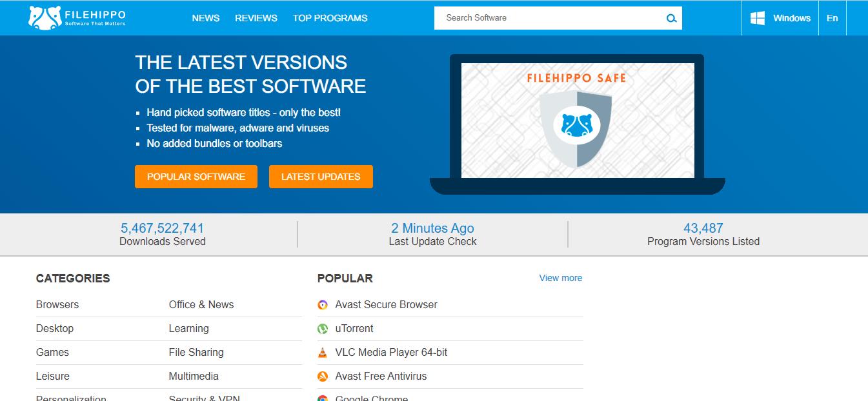Open the Games category
The image size is (868, 401).
pyautogui.click(x=52, y=353)
